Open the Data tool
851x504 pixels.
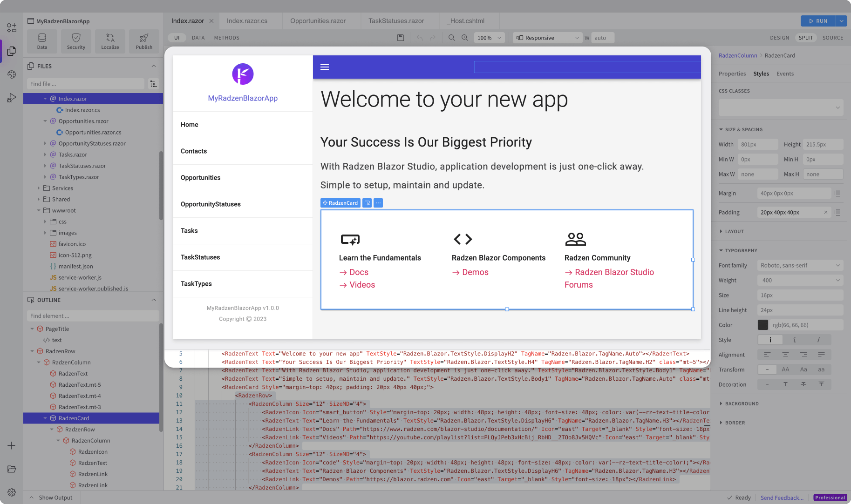[42, 41]
